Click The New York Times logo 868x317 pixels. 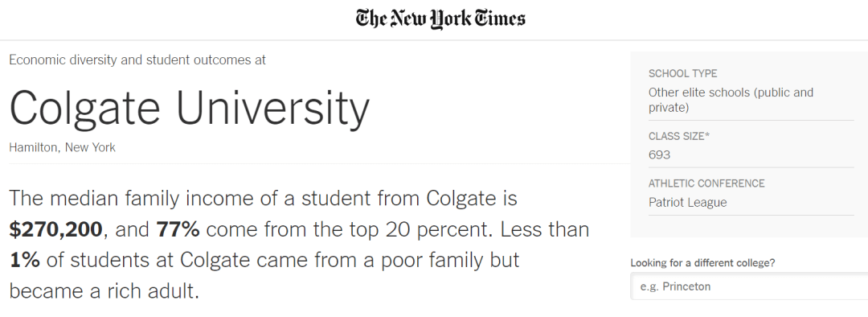click(440, 19)
